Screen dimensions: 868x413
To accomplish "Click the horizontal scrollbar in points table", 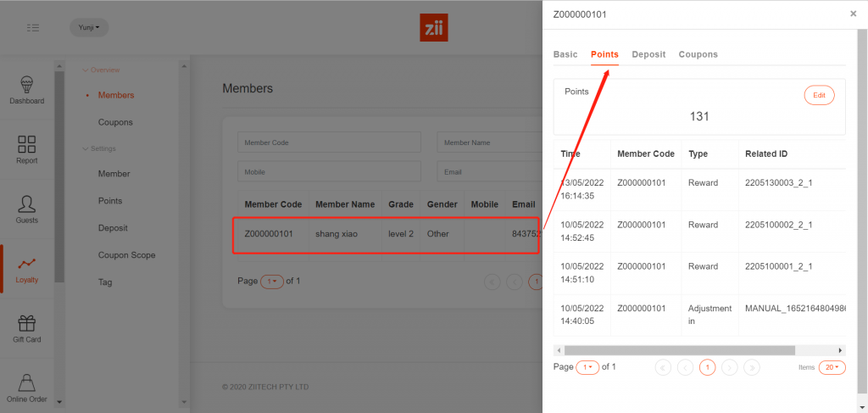I will point(678,350).
